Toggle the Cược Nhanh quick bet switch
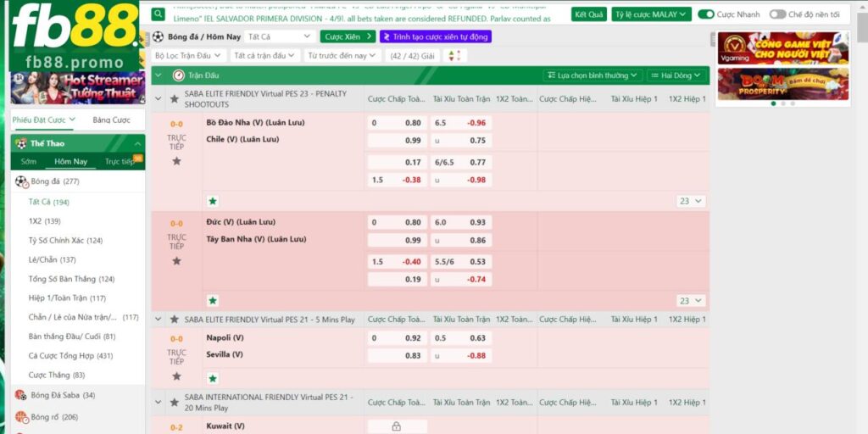This screenshot has height=434, width=868. tap(705, 14)
